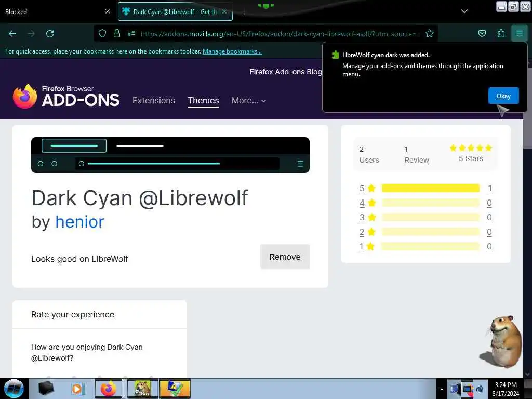
Task: Click the 5-star rating bar
Action: [x=431, y=188]
